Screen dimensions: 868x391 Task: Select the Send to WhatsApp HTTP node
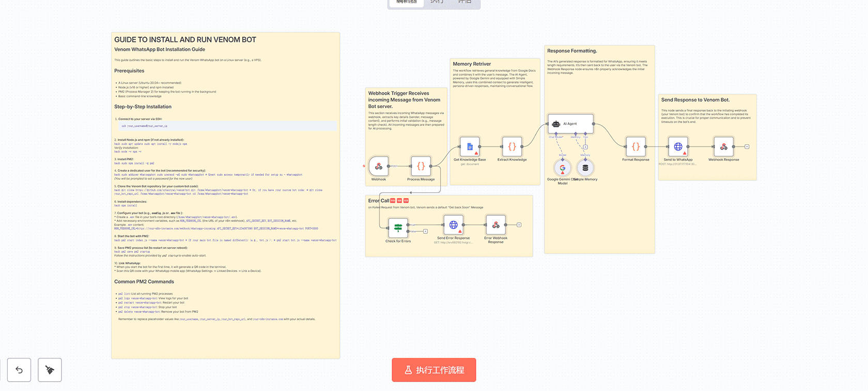tap(678, 147)
